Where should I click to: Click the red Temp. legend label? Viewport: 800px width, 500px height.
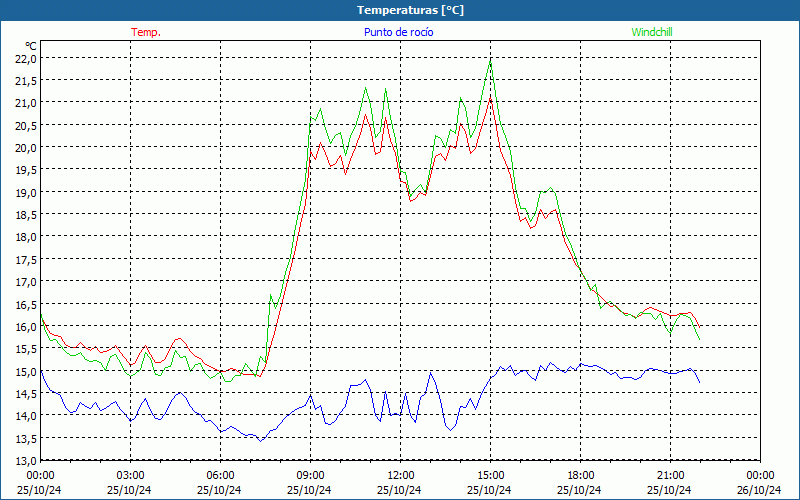pyautogui.click(x=146, y=32)
